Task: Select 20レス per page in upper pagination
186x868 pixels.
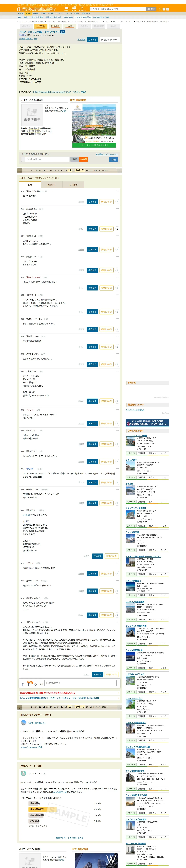Action: tap(80, 171)
